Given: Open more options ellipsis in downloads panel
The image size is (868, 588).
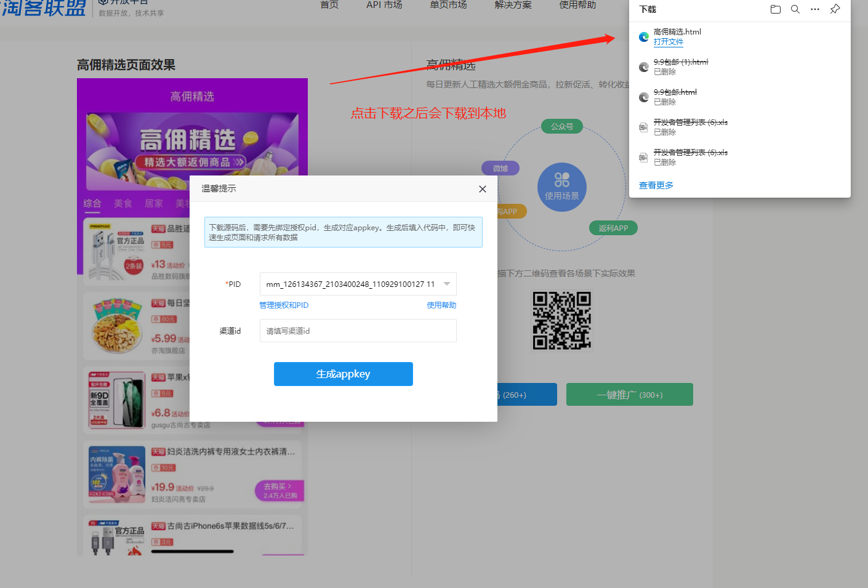Looking at the screenshot, I should pyautogui.click(x=815, y=9).
